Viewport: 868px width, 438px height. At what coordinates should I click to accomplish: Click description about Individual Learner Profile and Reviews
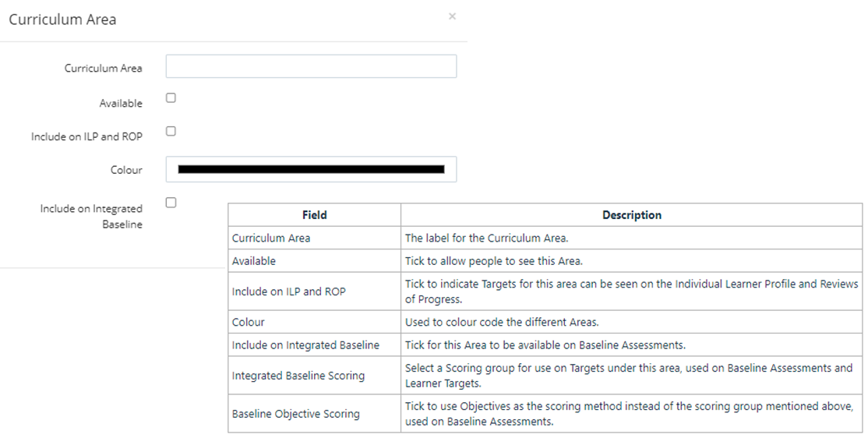tap(632, 291)
